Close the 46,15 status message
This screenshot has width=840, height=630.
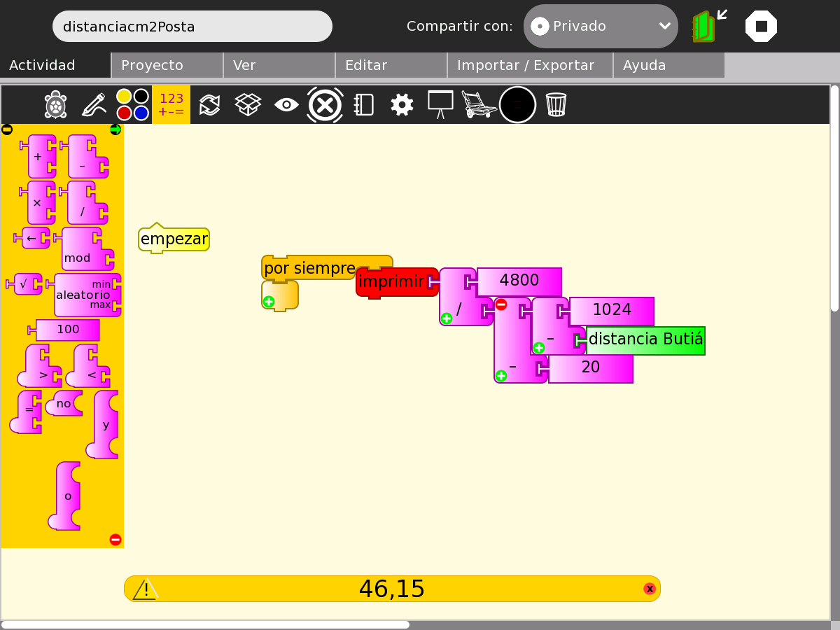tap(650, 589)
